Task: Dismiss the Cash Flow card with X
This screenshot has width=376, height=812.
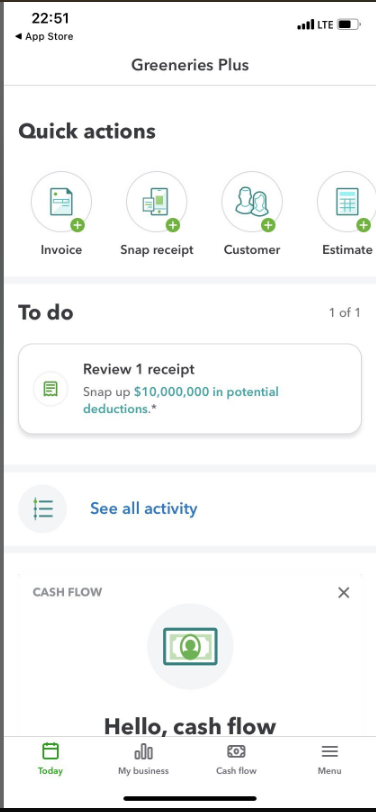Action: tap(343, 593)
